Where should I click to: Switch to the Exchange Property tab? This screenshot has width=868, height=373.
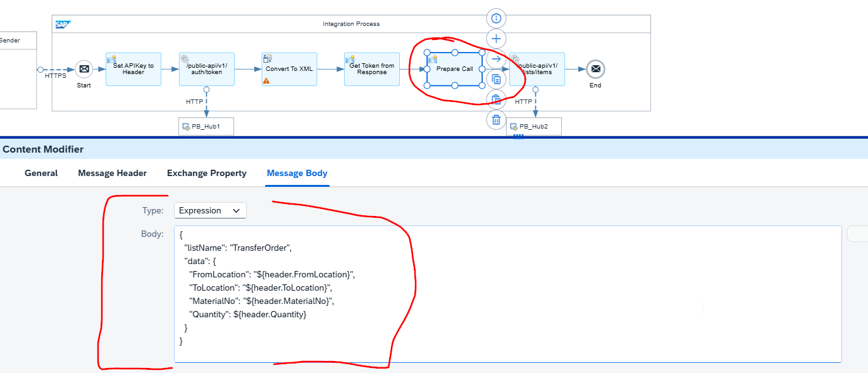click(206, 173)
